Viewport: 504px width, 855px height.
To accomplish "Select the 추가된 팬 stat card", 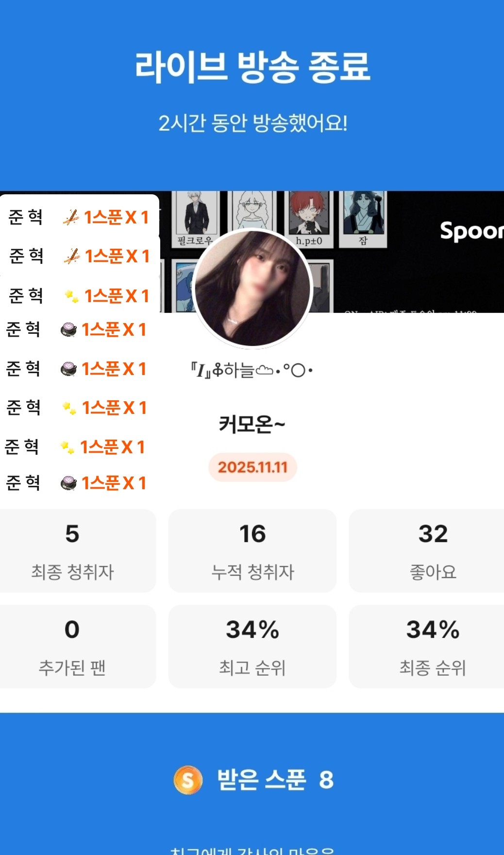I will click(x=73, y=647).
